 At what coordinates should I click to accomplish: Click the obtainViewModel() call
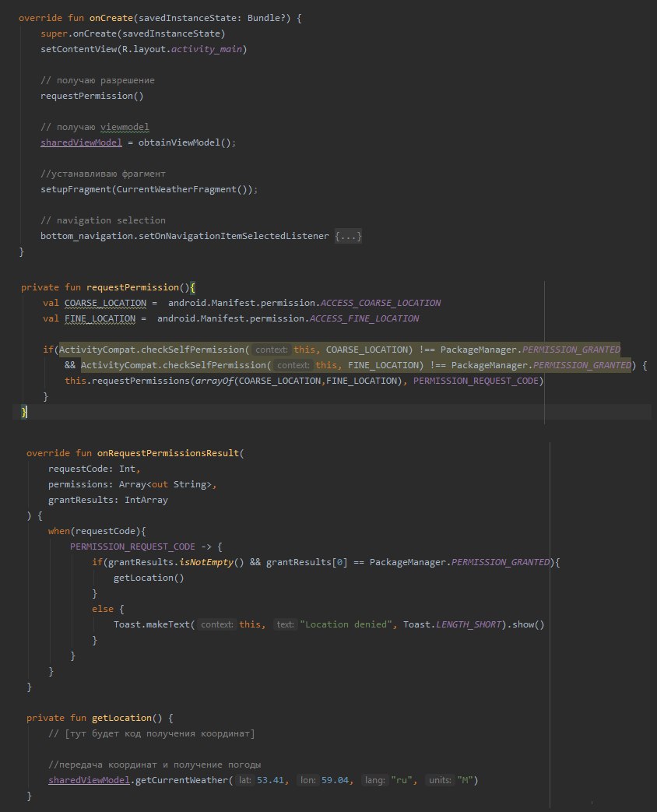click(x=184, y=142)
